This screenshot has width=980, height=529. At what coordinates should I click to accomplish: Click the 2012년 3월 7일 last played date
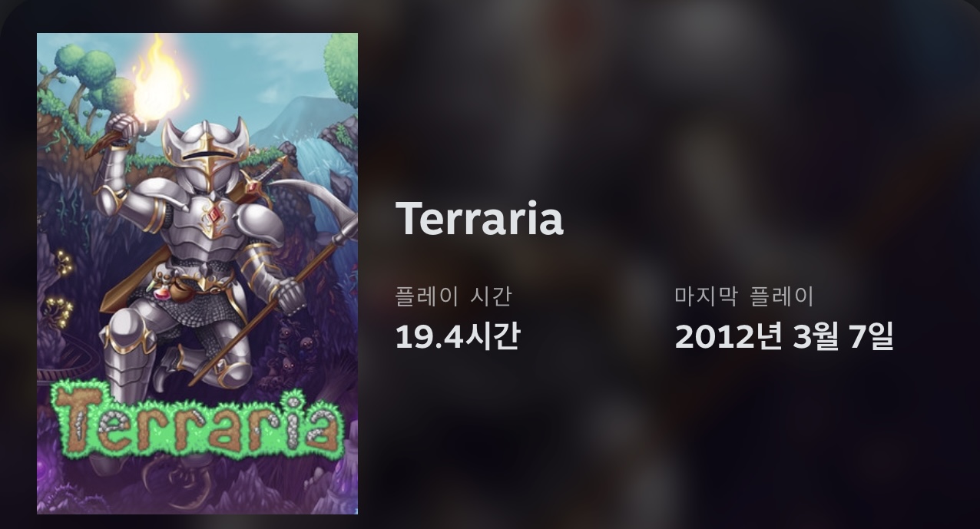point(784,336)
